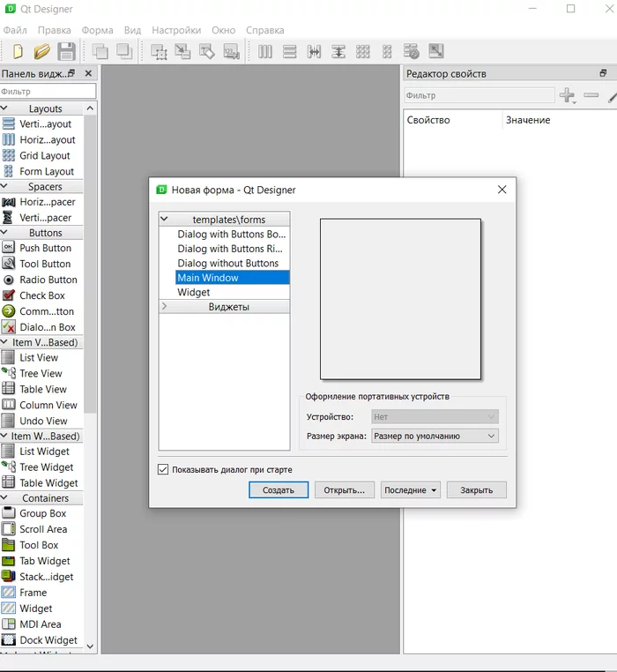This screenshot has height=672, width=617.
Task: Click the Закрыть button
Action: (x=477, y=489)
